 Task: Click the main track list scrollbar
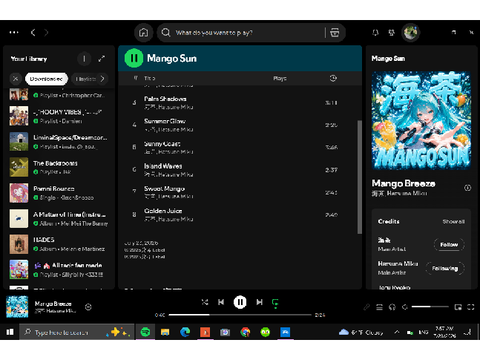coord(359,177)
